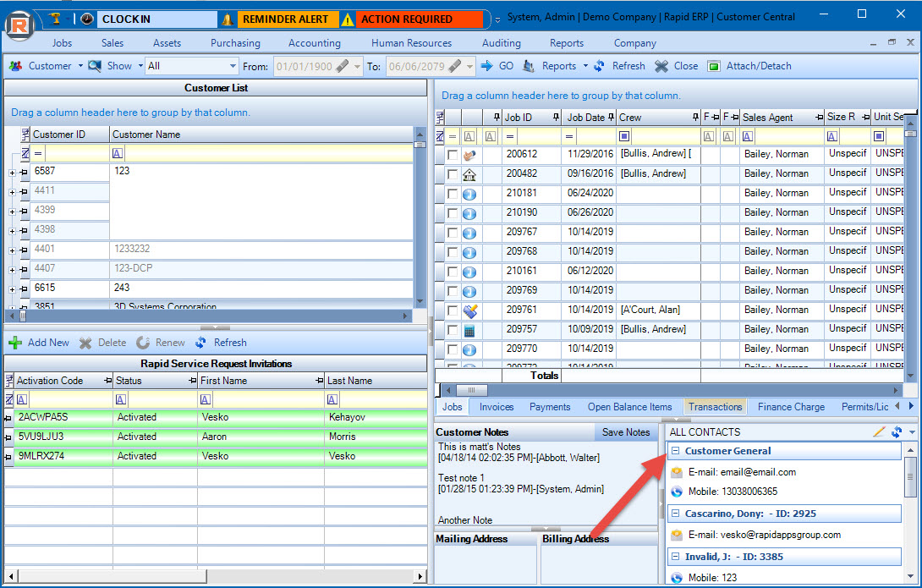The image size is (922, 588).
Task: Click the phone icon beside Mobile: 13038006365
Action: coord(677,492)
